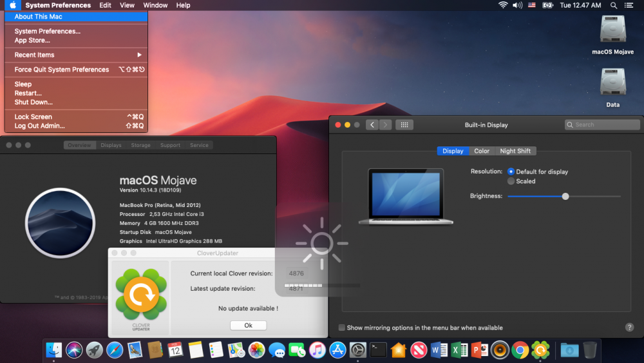Viewport: 644px width, 363px height.
Task: Open Contacts app in Dock
Action: [x=155, y=350]
